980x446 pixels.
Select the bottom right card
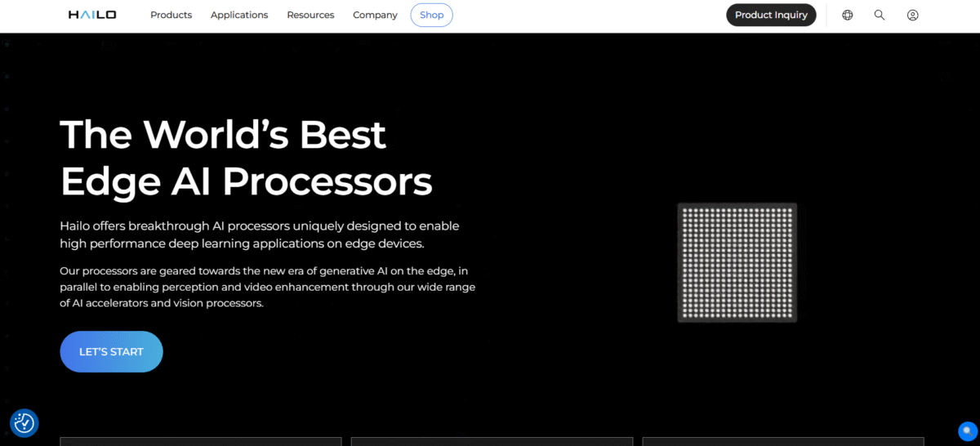coord(782,441)
